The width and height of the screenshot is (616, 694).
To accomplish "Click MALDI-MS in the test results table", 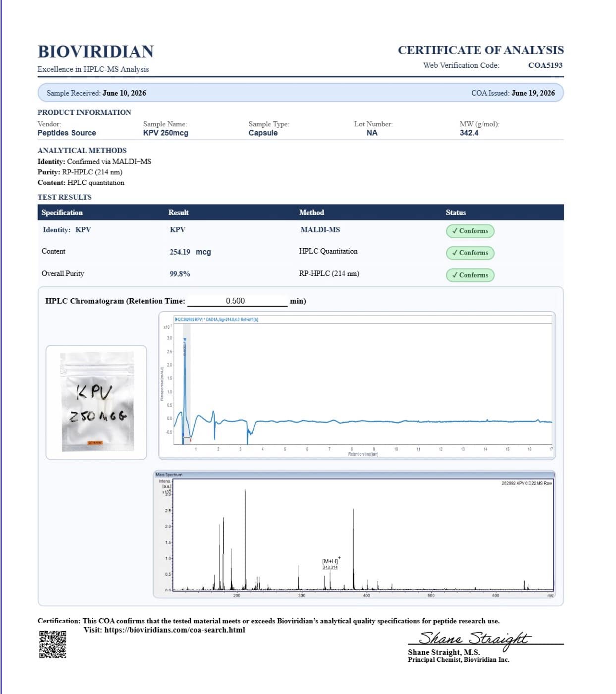I will (320, 229).
